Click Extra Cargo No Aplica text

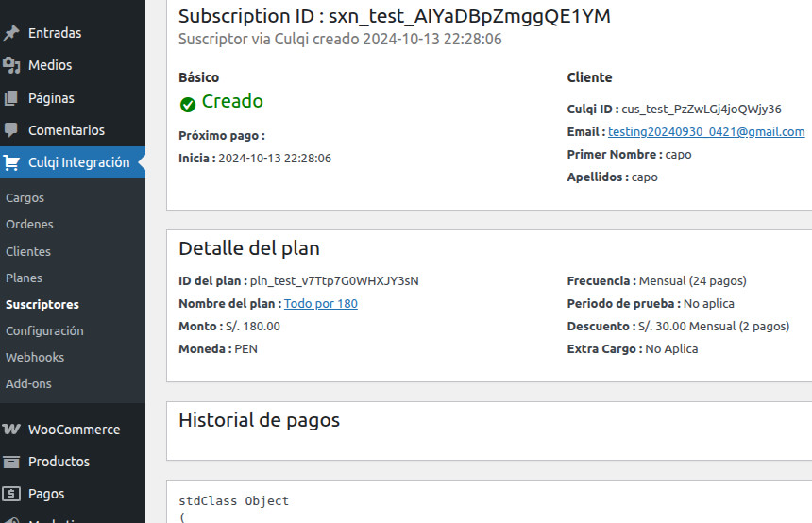tap(671, 349)
